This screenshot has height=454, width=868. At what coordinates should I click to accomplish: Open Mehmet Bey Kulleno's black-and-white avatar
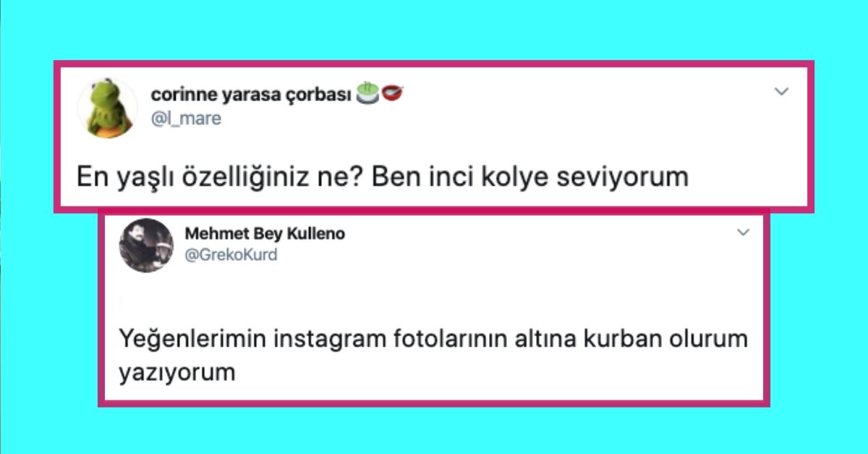(x=146, y=244)
